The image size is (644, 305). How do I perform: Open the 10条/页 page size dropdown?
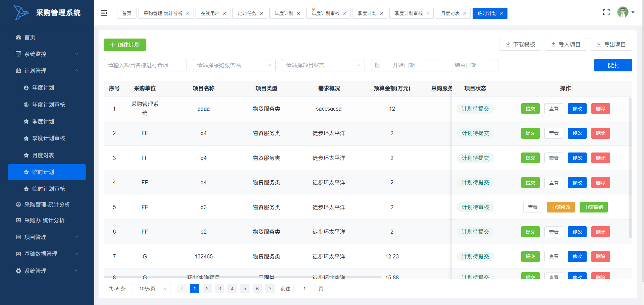point(151,289)
